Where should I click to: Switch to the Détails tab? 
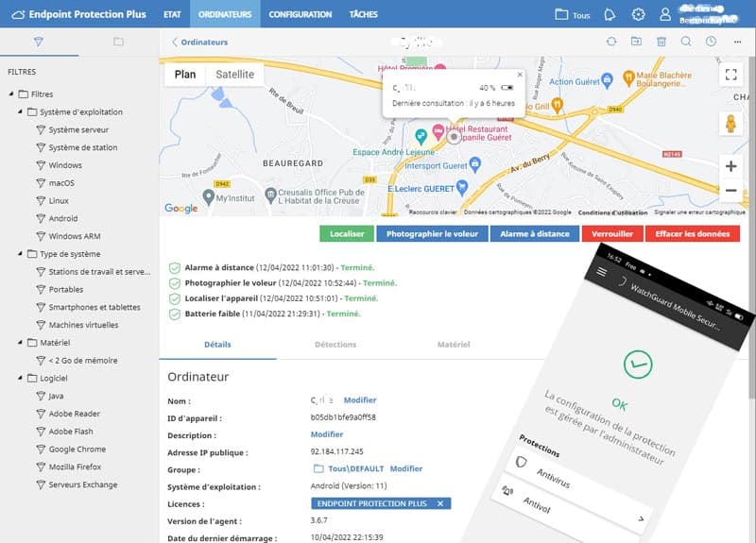[217, 345]
